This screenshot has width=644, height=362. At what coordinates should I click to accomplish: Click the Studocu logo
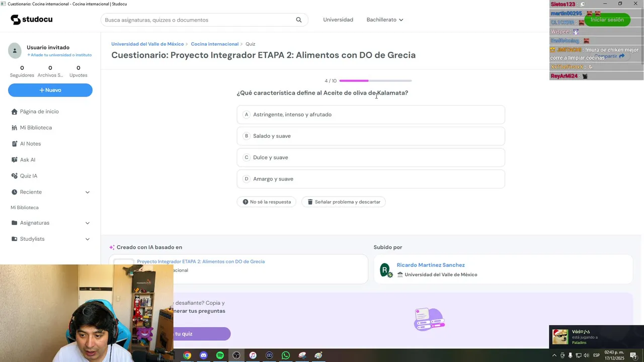[31, 20]
